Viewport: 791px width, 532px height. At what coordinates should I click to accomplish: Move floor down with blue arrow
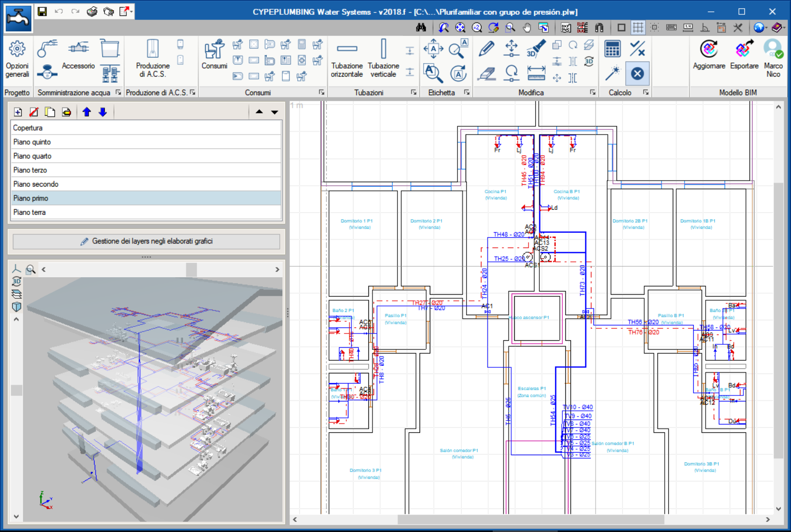(103, 112)
